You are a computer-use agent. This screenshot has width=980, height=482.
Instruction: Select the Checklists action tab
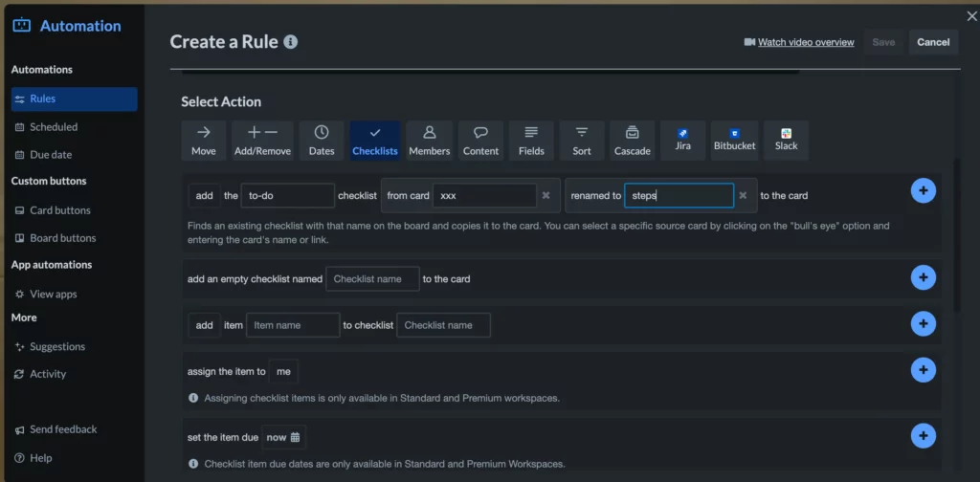pos(375,141)
